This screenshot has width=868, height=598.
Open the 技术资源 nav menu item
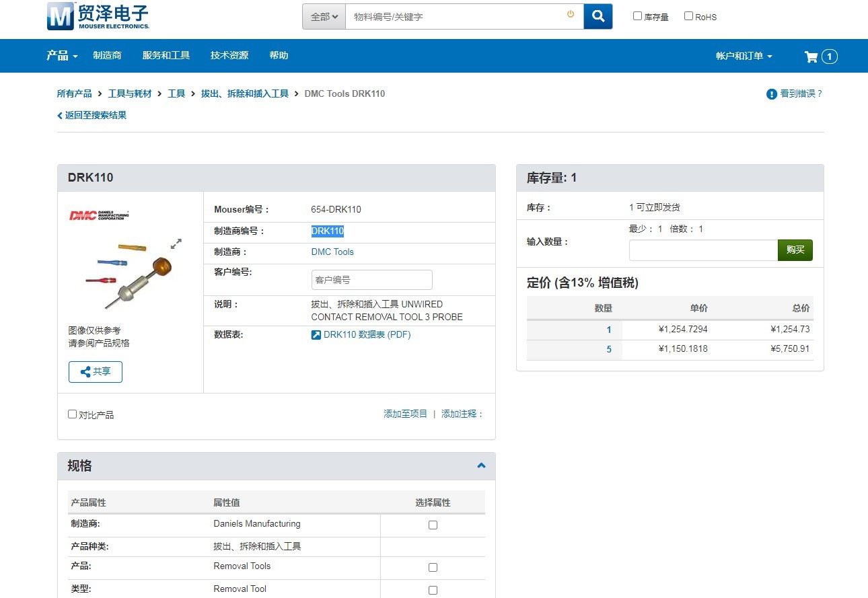coord(229,56)
